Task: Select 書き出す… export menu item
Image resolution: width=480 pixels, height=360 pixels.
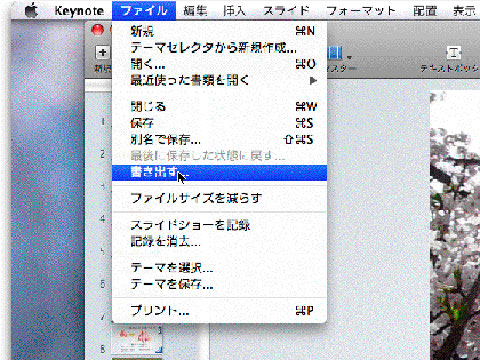Action: tap(219, 173)
